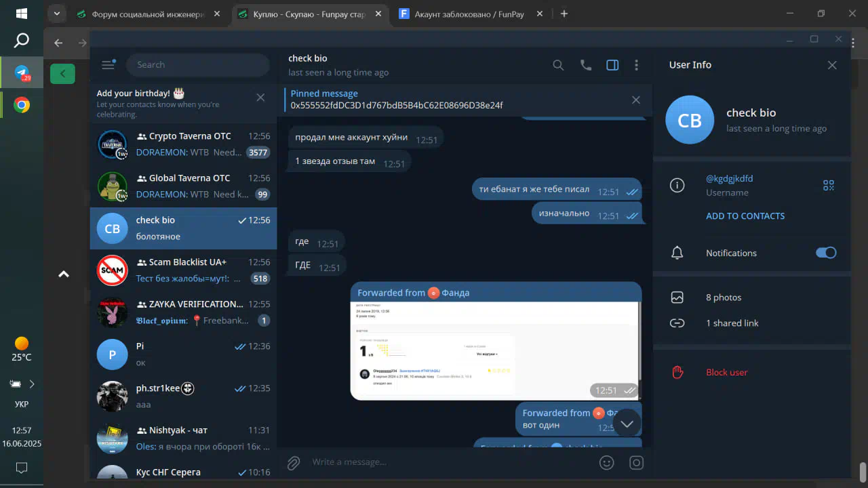Click the attach file paperclip icon

tap(293, 463)
